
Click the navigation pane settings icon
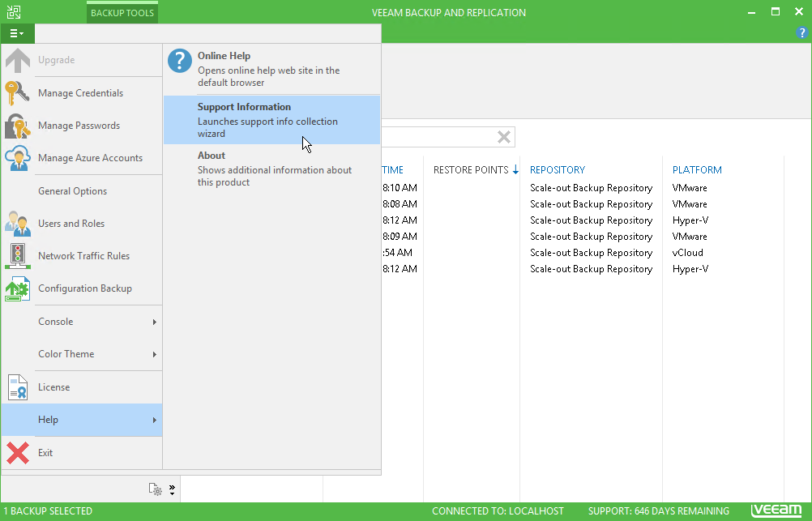point(156,489)
